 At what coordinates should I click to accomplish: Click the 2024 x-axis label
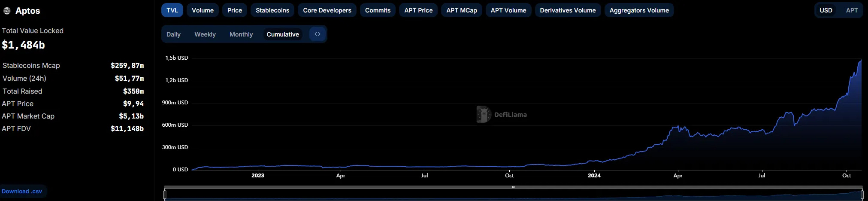594,175
